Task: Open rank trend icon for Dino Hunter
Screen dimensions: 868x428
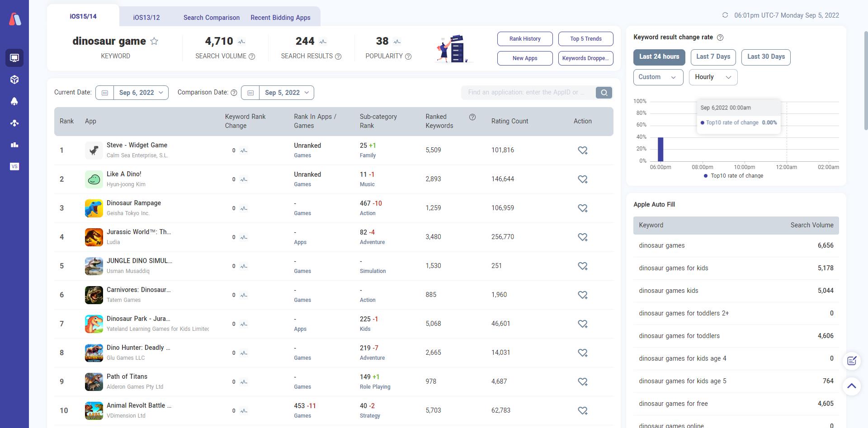Action: [244, 353]
